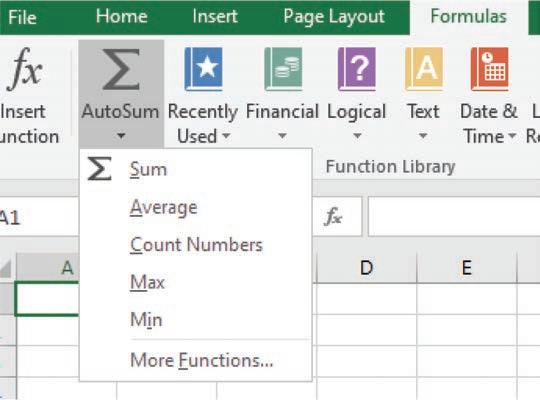
Task: Click the column D header
Action: [x=366, y=268]
